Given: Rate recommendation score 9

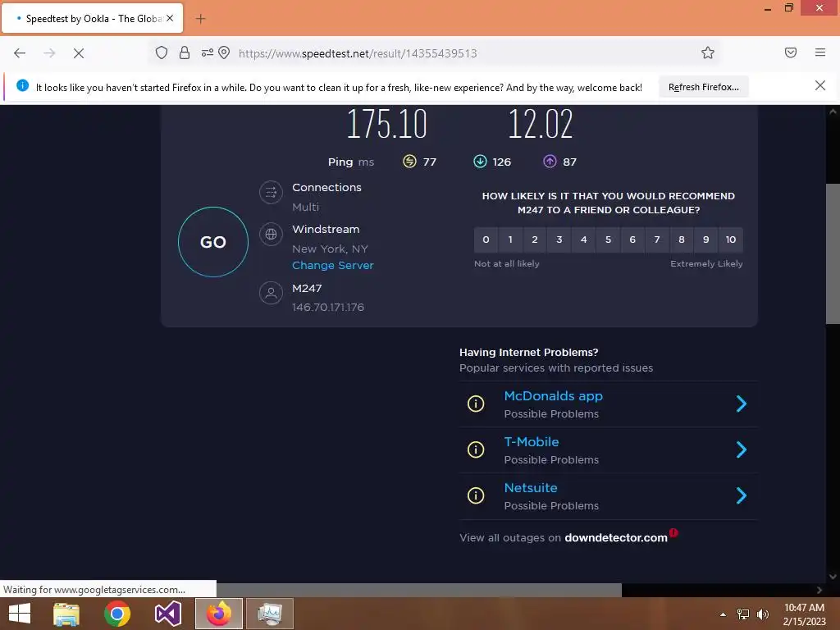Looking at the screenshot, I should point(706,240).
